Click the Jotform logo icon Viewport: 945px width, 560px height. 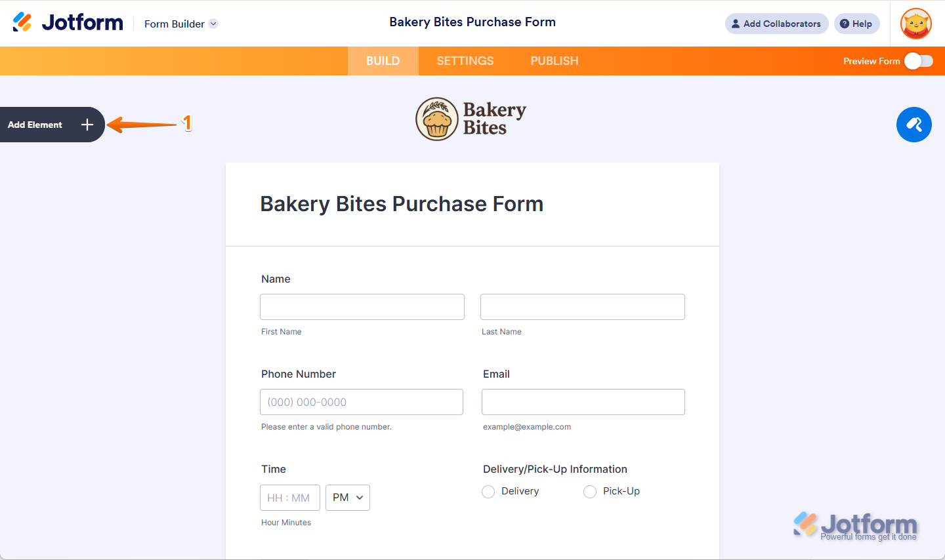coord(22,22)
